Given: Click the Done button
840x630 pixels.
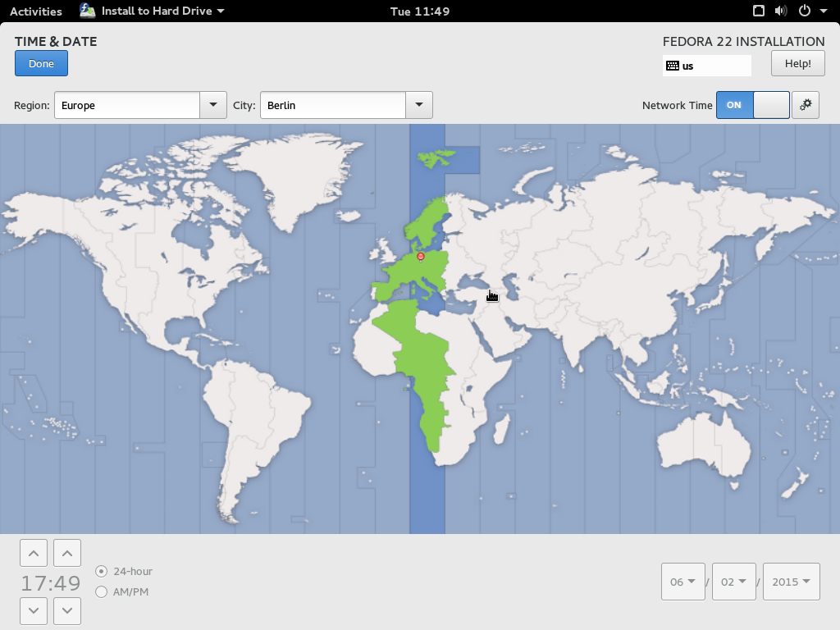Looking at the screenshot, I should (41, 63).
